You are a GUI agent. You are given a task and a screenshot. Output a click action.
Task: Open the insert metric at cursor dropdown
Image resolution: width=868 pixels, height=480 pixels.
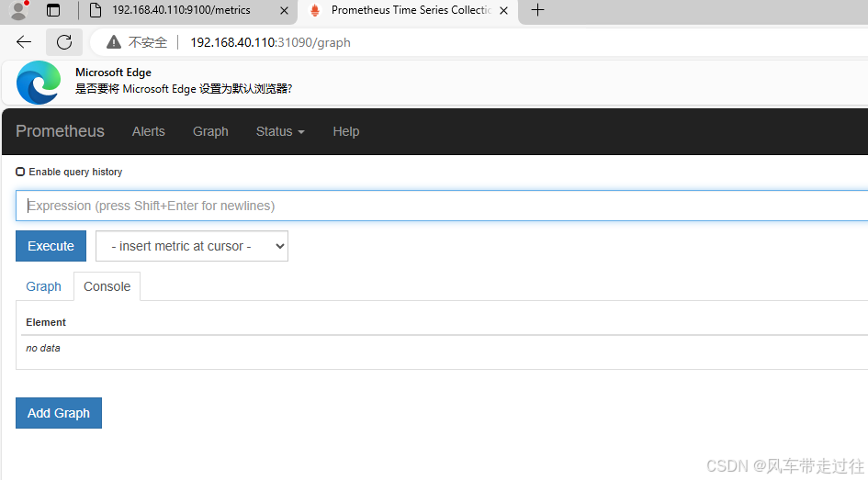[192, 246]
